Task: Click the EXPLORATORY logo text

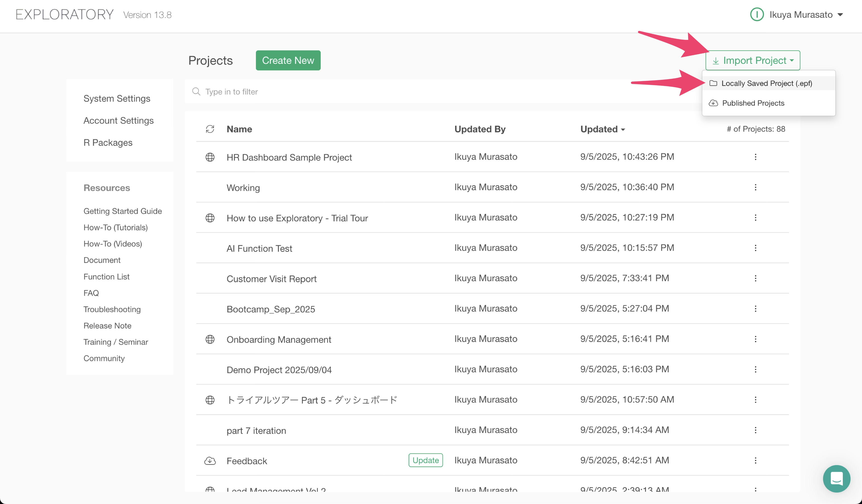Action: [64, 14]
